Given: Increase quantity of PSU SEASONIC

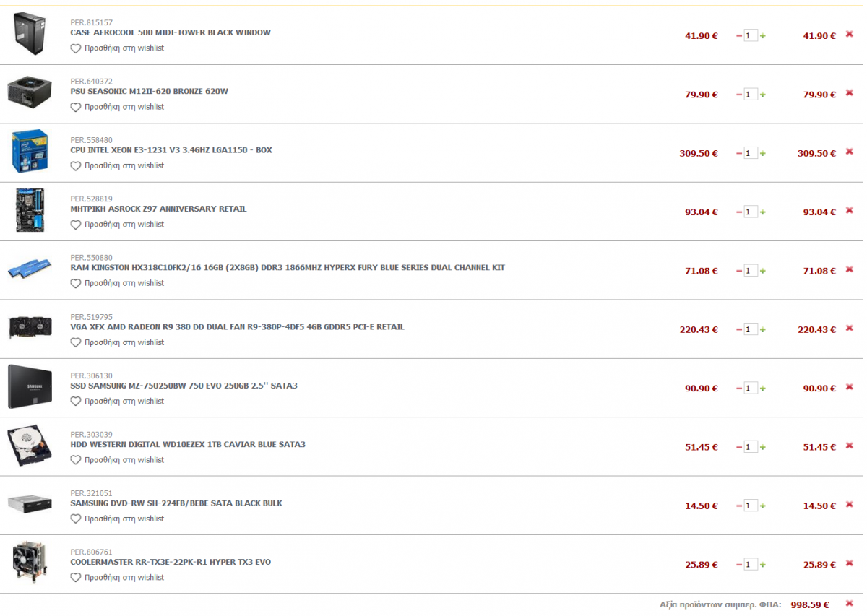Looking at the screenshot, I should [763, 95].
